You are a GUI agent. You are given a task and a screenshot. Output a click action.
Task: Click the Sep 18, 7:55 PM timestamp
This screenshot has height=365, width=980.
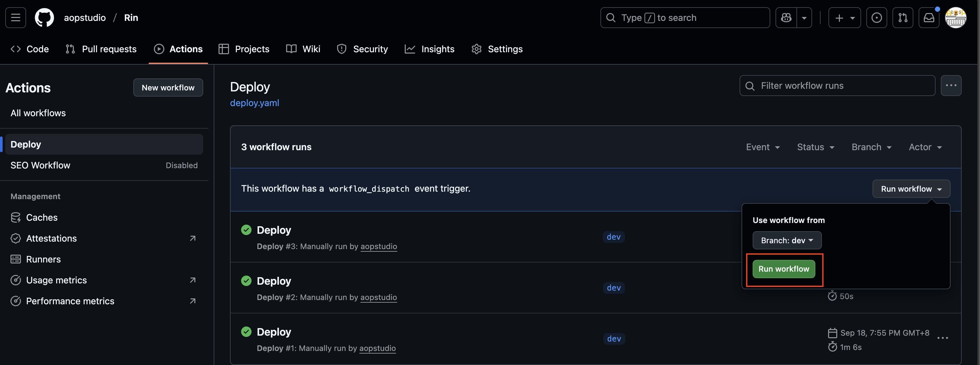click(x=885, y=333)
